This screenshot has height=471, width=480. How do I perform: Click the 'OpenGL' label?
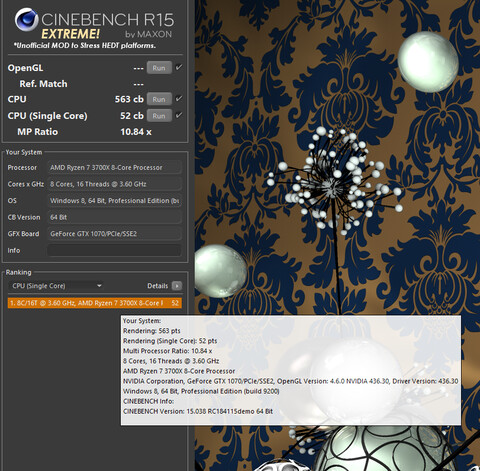click(25, 68)
